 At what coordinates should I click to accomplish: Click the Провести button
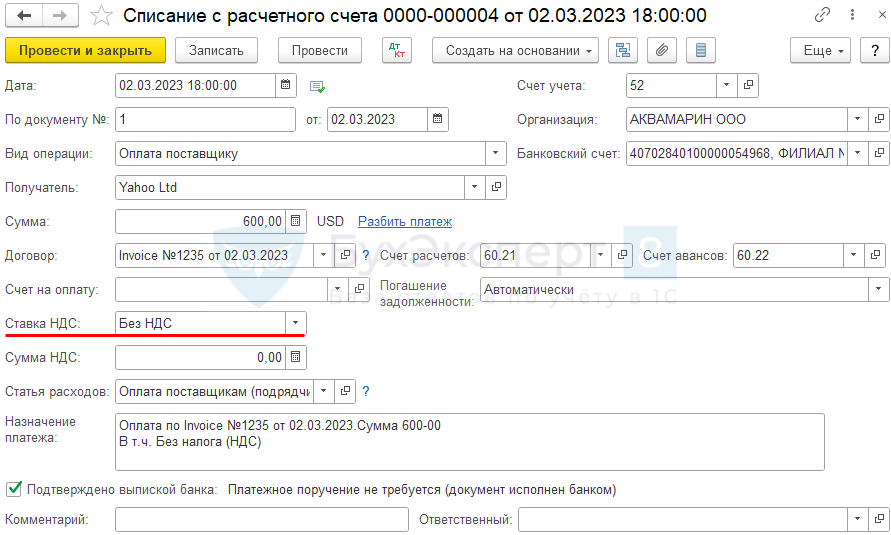tap(320, 51)
